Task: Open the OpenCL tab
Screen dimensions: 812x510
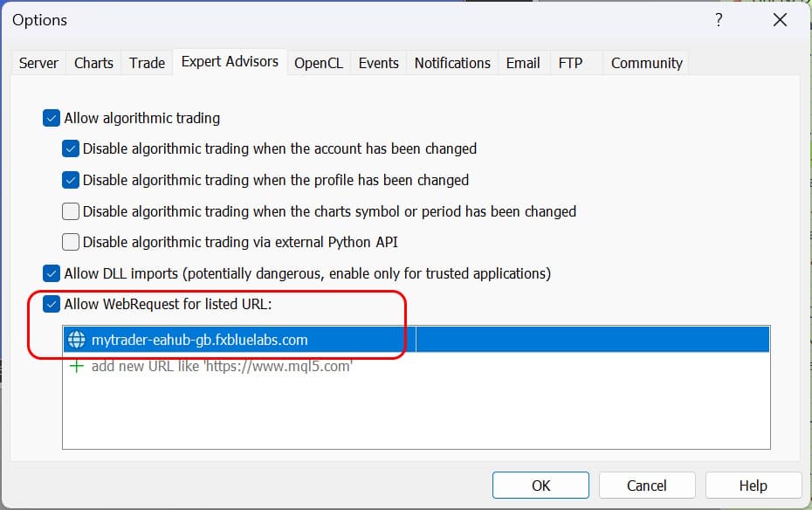Action: tap(318, 63)
